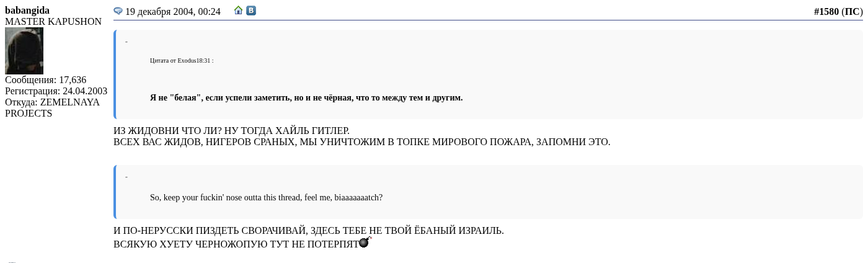Screen dimensions: 868x263
Task: Open post number #1580 permalink
Action: point(826,11)
